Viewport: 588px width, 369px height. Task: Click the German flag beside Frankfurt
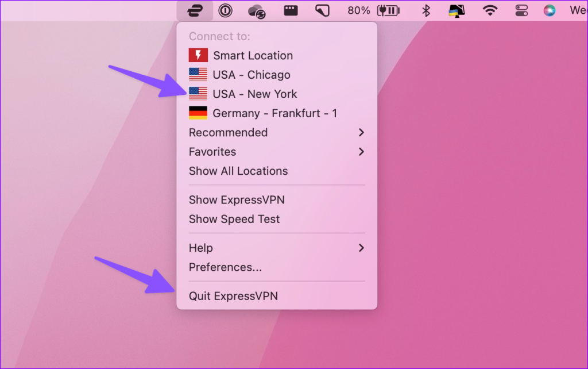click(x=198, y=113)
